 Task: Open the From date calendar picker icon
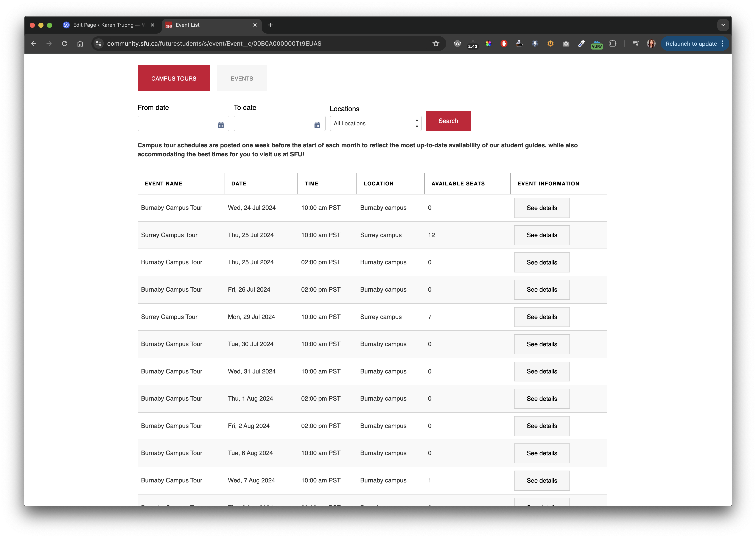click(221, 125)
